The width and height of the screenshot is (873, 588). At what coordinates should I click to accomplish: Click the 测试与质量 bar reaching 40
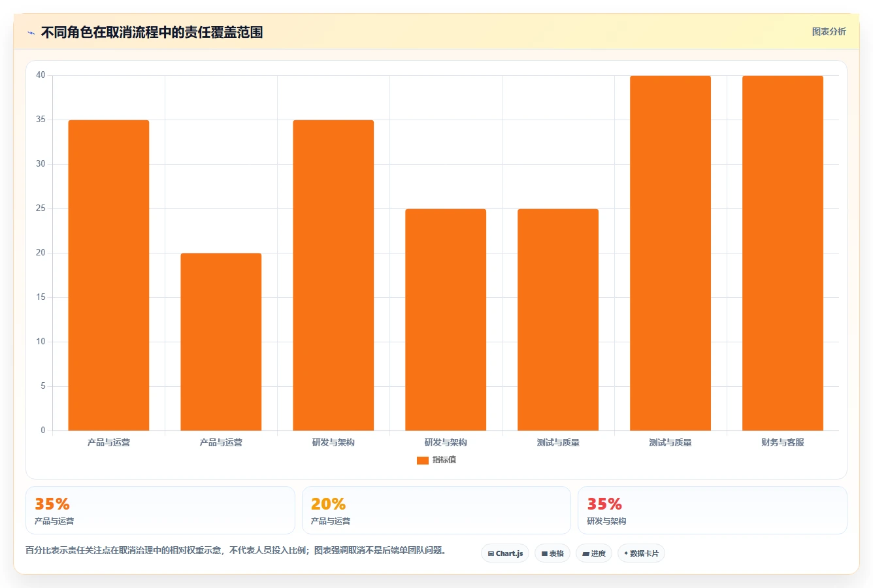[670, 253]
